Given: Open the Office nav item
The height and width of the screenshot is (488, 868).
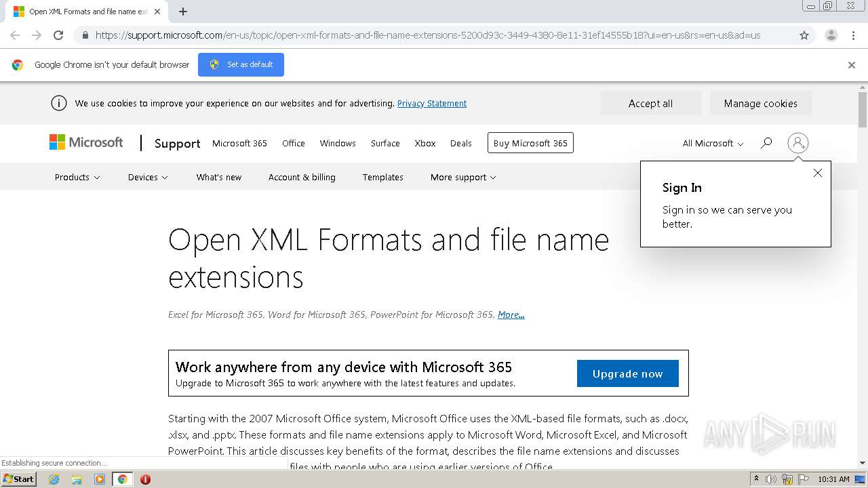Looking at the screenshot, I should tap(294, 143).
